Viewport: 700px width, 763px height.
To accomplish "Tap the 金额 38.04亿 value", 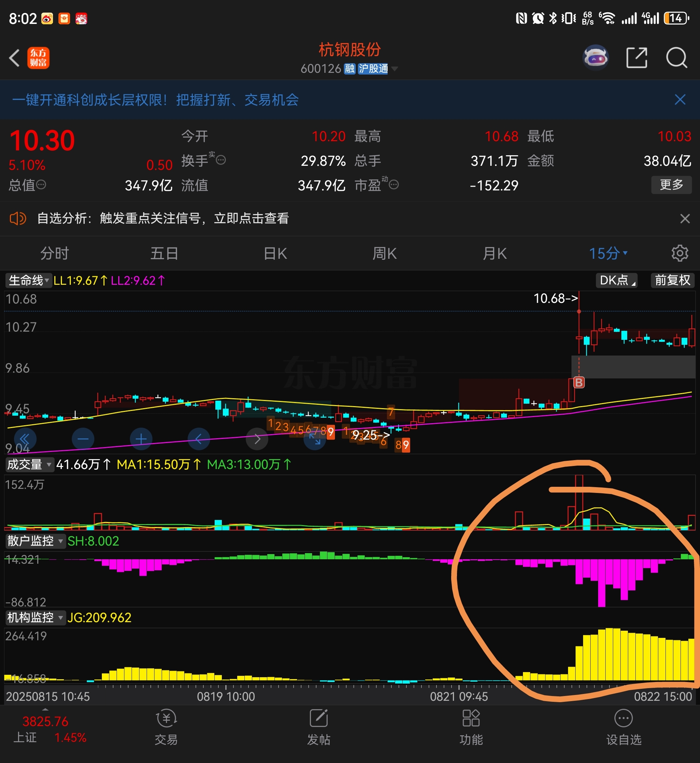I will (668, 161).
